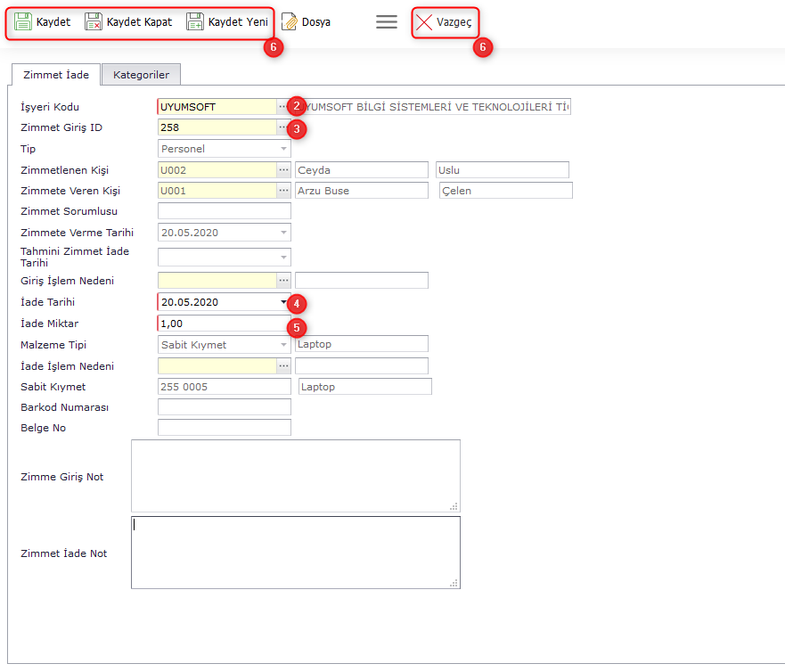The height and width of the screenshot is (672, 785).
Task: Open the hamburger menu icon
Action: 387,21
